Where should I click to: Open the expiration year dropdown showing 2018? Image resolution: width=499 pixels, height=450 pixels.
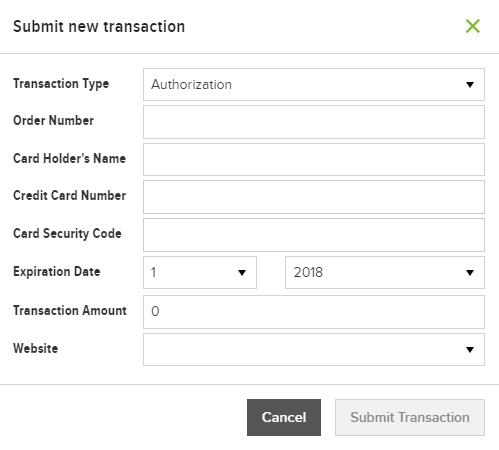[x=385, y=272]
